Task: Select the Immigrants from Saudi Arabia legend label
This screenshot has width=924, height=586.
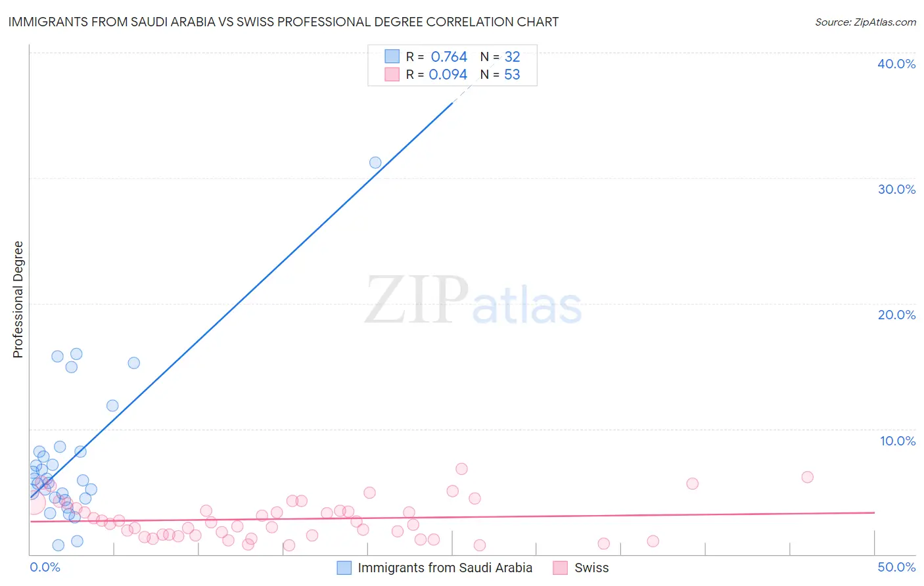Action: coord(445,568)
